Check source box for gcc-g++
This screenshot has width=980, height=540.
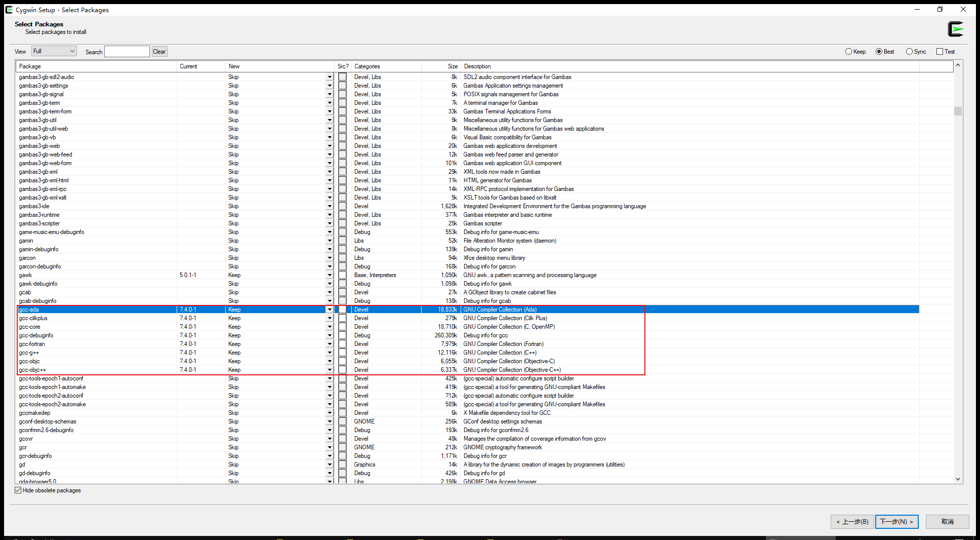[x=343, y=353]
